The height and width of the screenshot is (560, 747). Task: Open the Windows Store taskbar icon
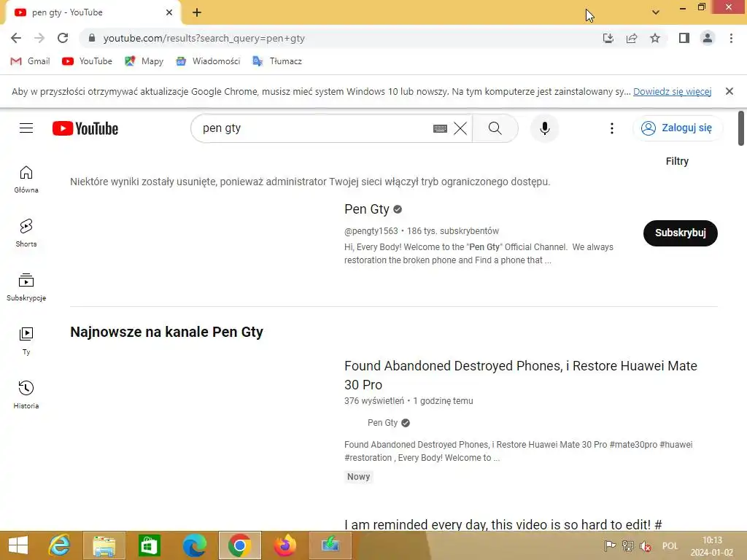[149, 545]
